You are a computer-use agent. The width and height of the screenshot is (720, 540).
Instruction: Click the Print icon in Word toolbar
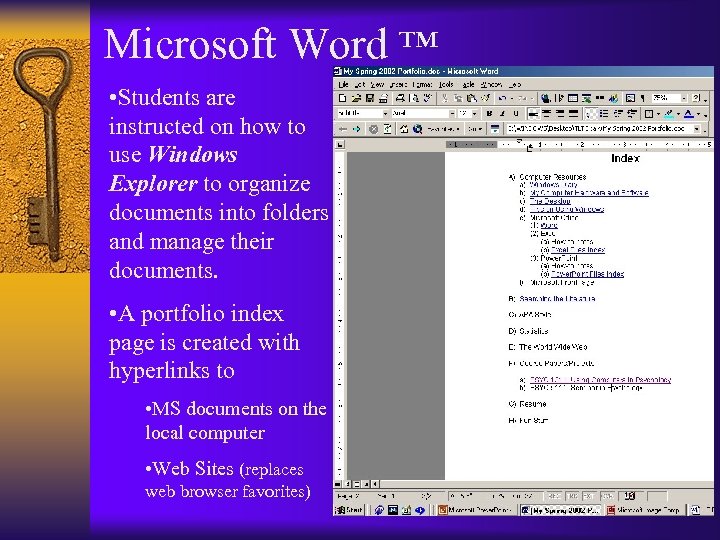[x=400, y=98]
